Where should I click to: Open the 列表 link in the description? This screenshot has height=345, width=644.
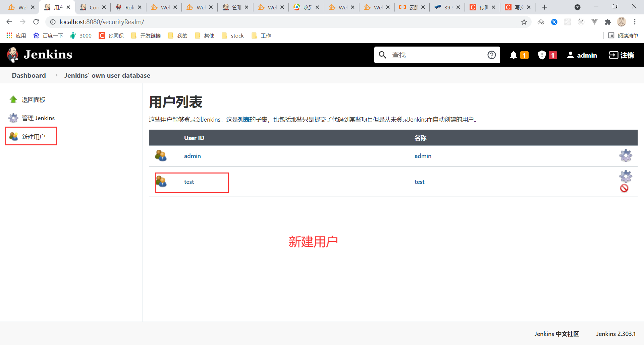pos(244,120)
